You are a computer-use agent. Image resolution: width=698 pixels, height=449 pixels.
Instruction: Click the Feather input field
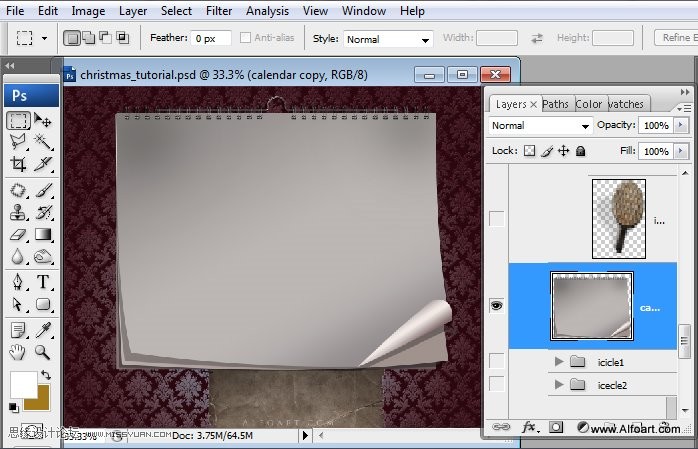click(x=210, y=38)
